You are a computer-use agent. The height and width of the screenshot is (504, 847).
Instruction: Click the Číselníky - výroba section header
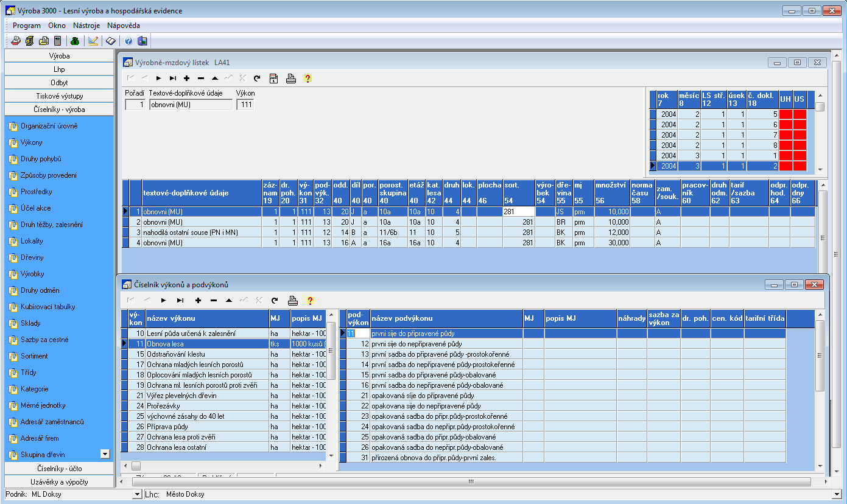[59, 109]
